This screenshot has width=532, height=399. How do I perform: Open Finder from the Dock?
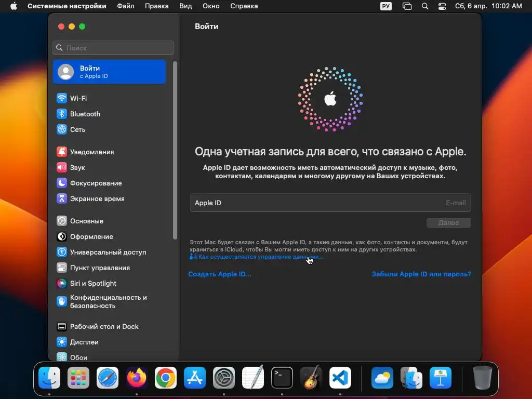pyautogui.click(x=49, y=378)
